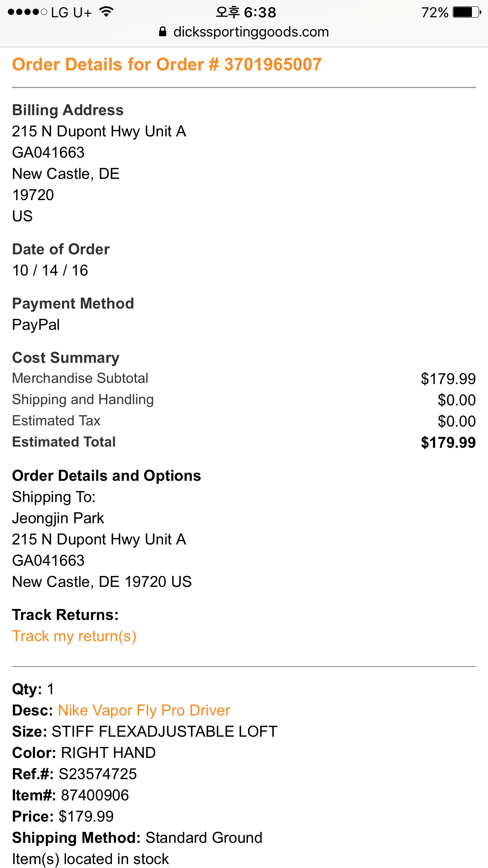Tap the Shipping and Handling label
This screenshot has width=488, height=868.
[83, 399]
